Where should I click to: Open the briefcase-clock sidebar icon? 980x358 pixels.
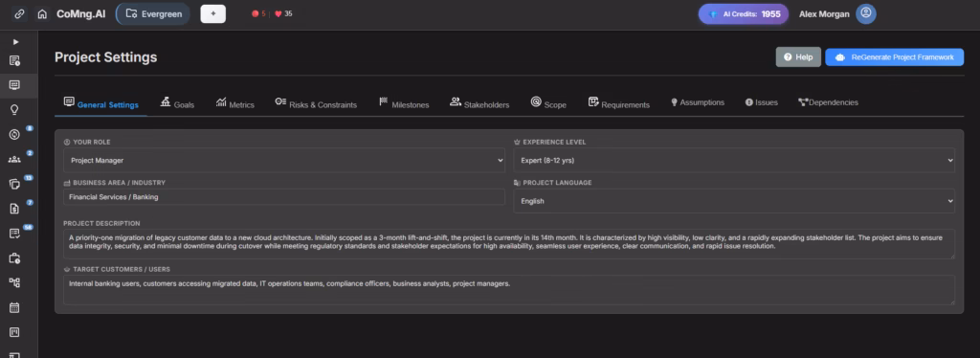pos(14,258)
